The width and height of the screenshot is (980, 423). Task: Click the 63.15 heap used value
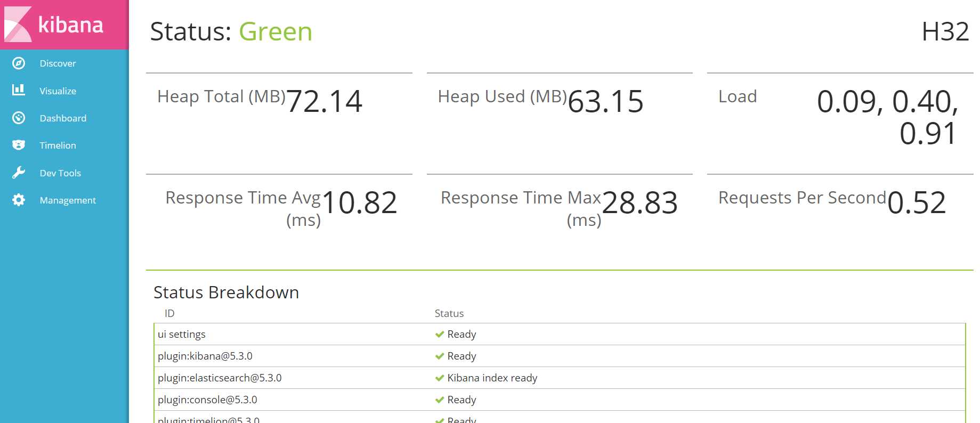pyautogui.click(x=606, y=101)
